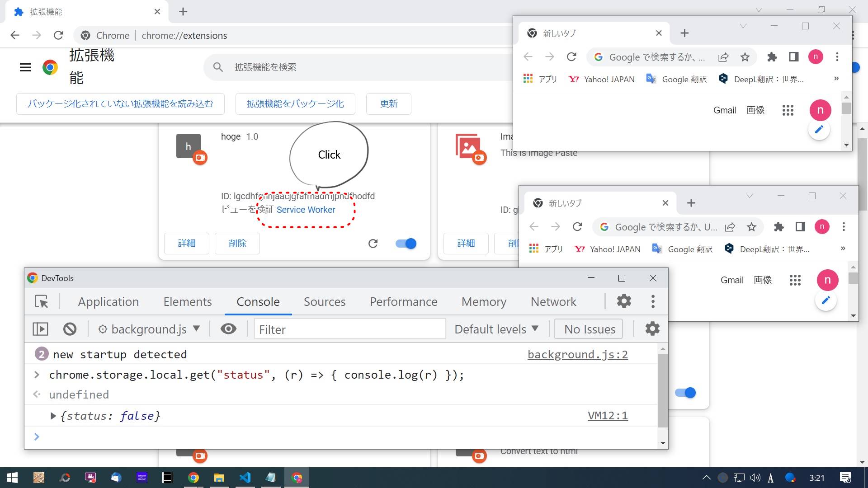
Task: Click the vertical scrollbar in DevTools
Action: (x=662, y=387)
